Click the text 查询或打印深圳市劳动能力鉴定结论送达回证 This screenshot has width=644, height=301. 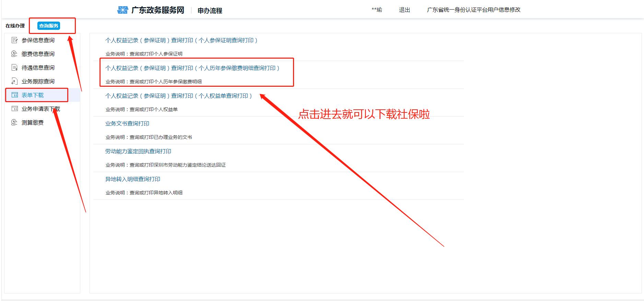(x=178, y=165)
